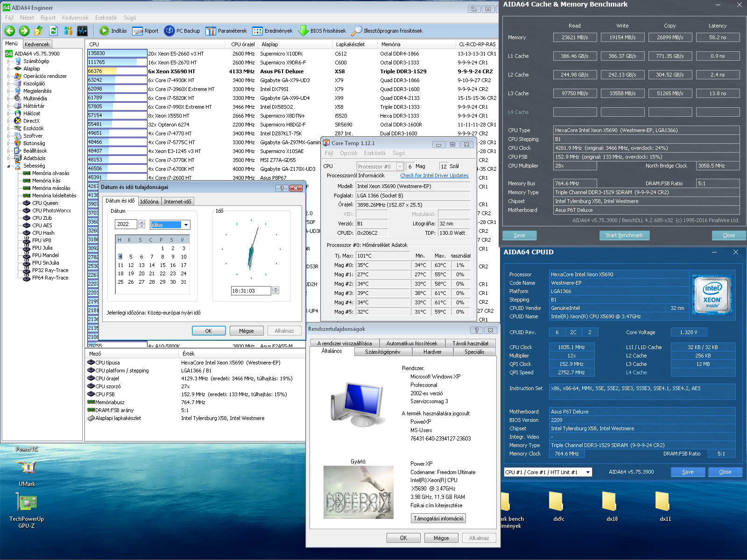The image size is (747, 560).
Task: Select the Számítógép tree icon
Action: click(x=18, y=61)
